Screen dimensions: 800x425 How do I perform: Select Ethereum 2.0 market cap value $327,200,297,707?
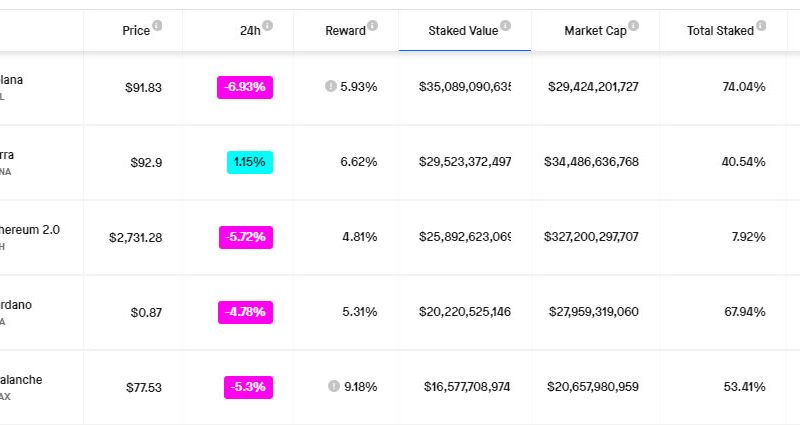tap(592, 237)
